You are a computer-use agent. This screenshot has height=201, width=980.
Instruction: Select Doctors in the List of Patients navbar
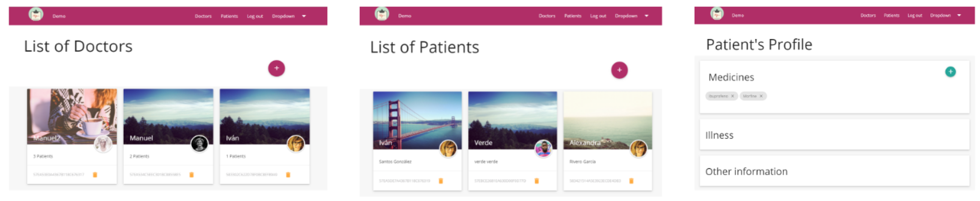[x=547, y=16]
